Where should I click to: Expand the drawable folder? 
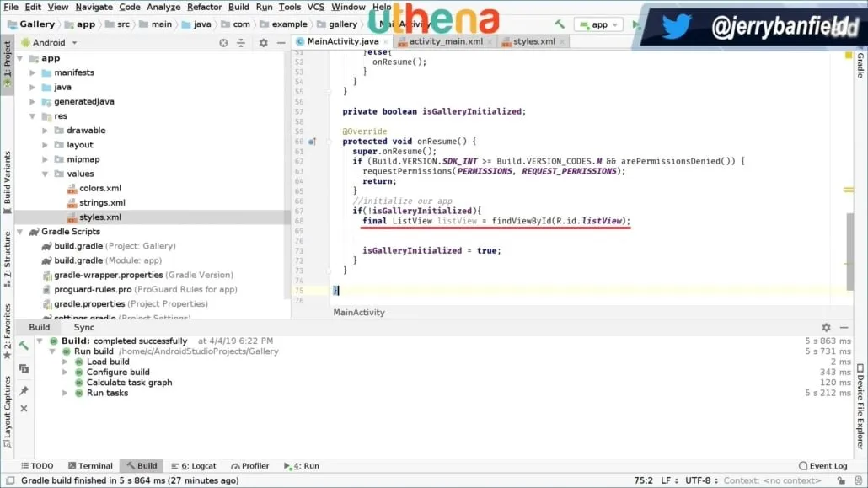point(45,130)
